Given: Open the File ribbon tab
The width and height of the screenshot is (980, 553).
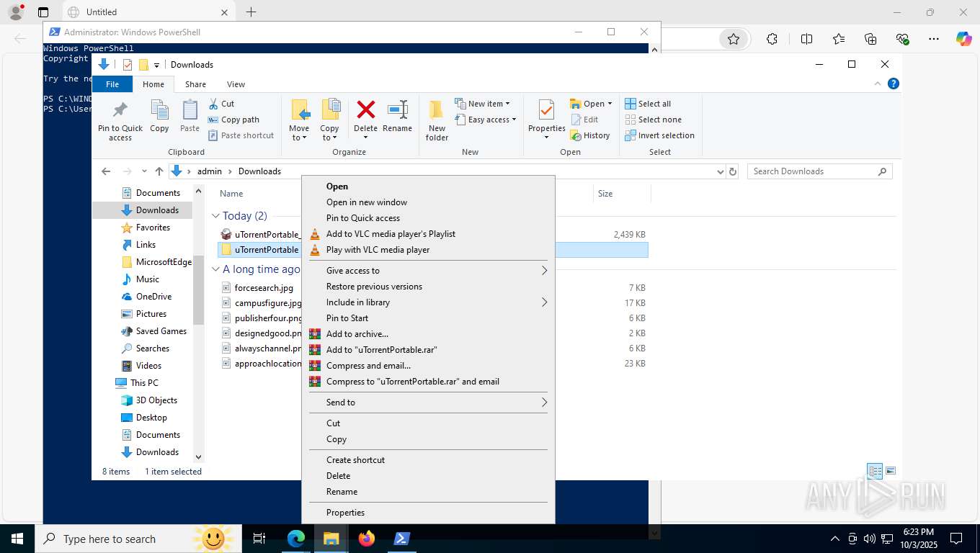Looking at the screenshot, I should [112, 84].
